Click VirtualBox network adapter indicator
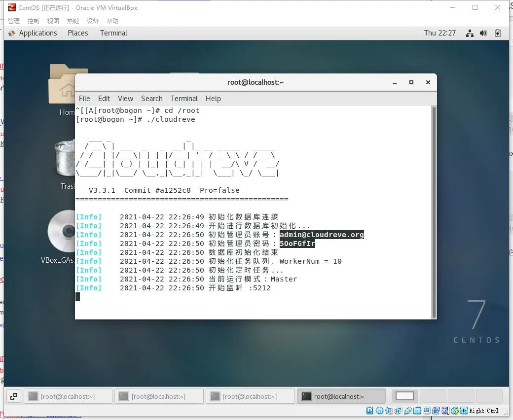Viewport: 513px width, 420px height. click(x=398, y=411)
